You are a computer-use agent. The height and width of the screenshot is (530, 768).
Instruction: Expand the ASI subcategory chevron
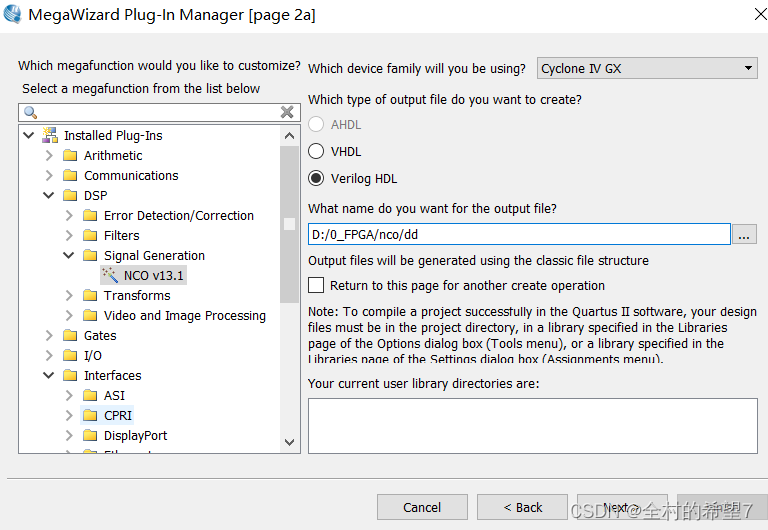(x=69, y=395)
